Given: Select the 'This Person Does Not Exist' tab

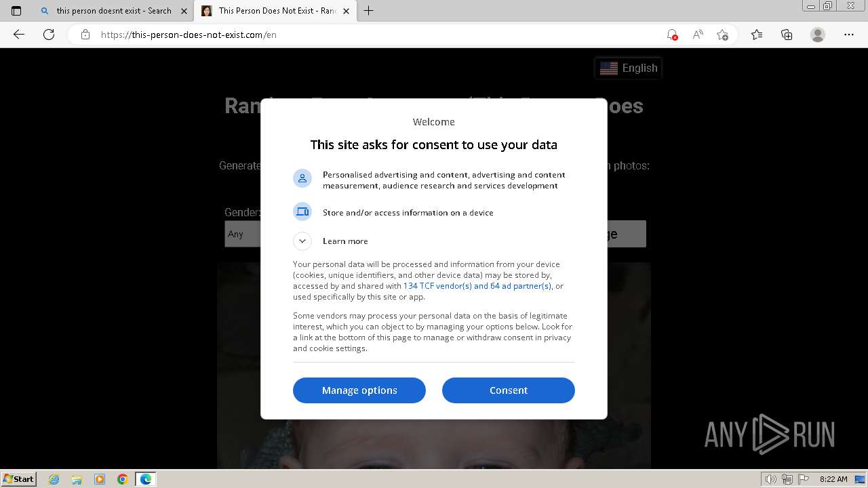Looking at the screenshot, I should pos(275,11).
